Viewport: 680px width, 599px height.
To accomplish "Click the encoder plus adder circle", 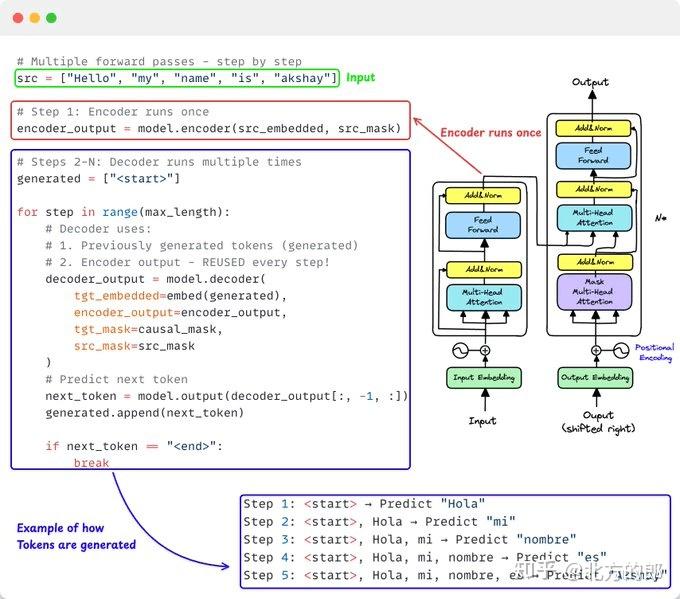I will pos(485,350).
